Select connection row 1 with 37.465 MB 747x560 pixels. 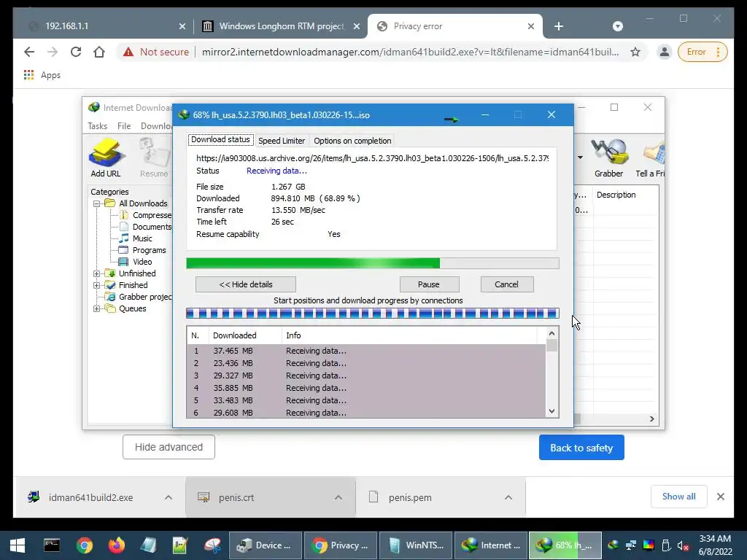tap(366, 351)
